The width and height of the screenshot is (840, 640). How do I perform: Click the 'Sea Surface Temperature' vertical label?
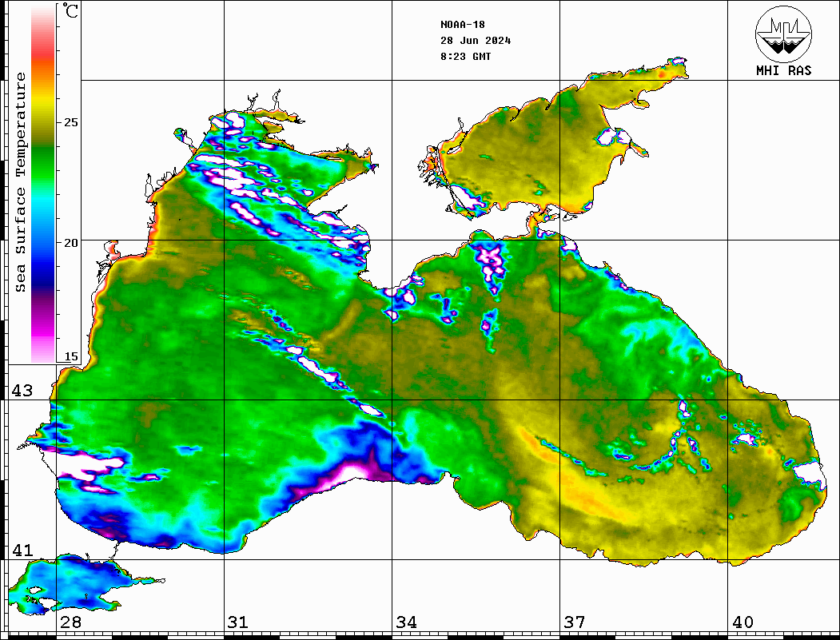tap(20, 183)
